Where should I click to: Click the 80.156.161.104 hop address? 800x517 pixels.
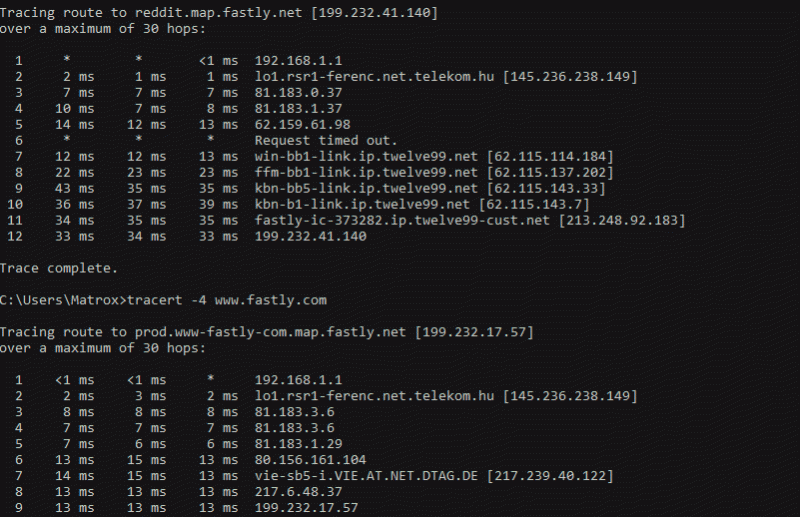tap(311, 460)
